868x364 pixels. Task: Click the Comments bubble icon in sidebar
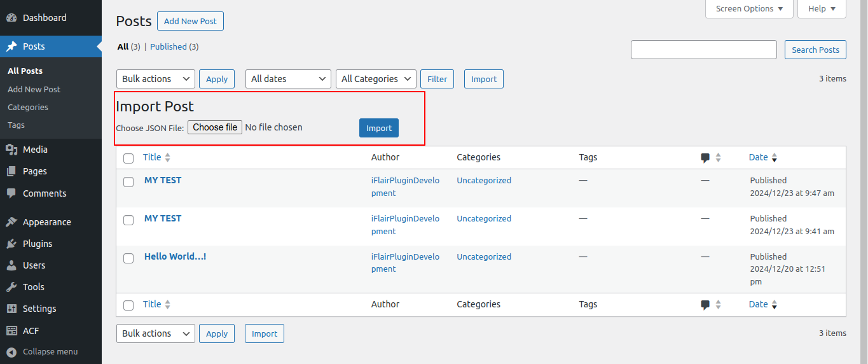(11, 193)
